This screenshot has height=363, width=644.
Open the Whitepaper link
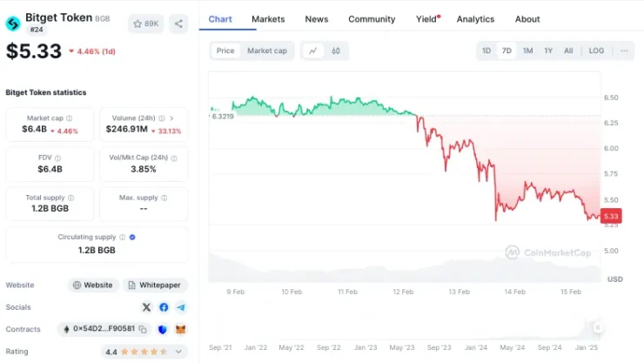point(155,285)
